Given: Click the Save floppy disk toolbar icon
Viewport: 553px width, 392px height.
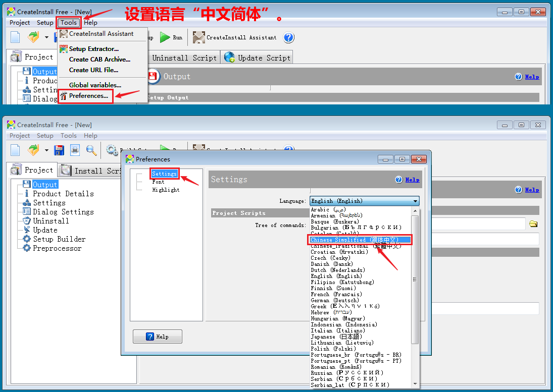Looking at the screenshot, I should tap(59, 150).
